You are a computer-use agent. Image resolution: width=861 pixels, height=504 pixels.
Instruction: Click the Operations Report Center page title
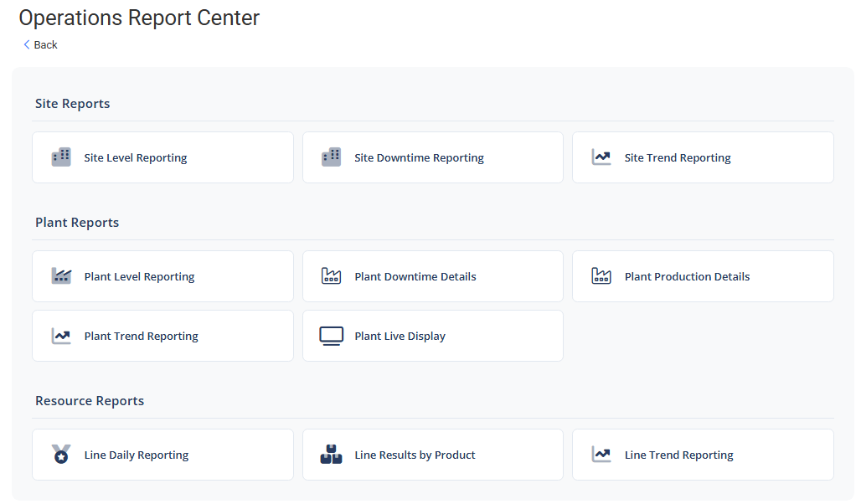pyautogui.click(x=139, y=18)
